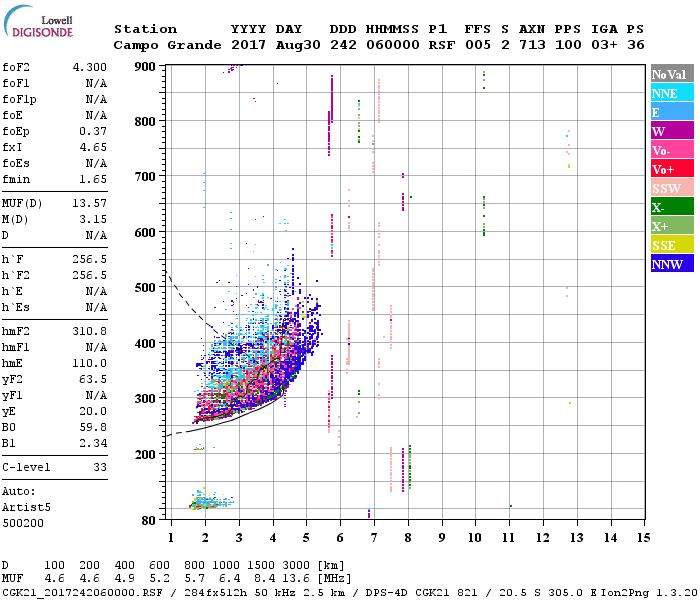
Task: Select the NNW dark blue legend swatch
Action: pos(672,263)
